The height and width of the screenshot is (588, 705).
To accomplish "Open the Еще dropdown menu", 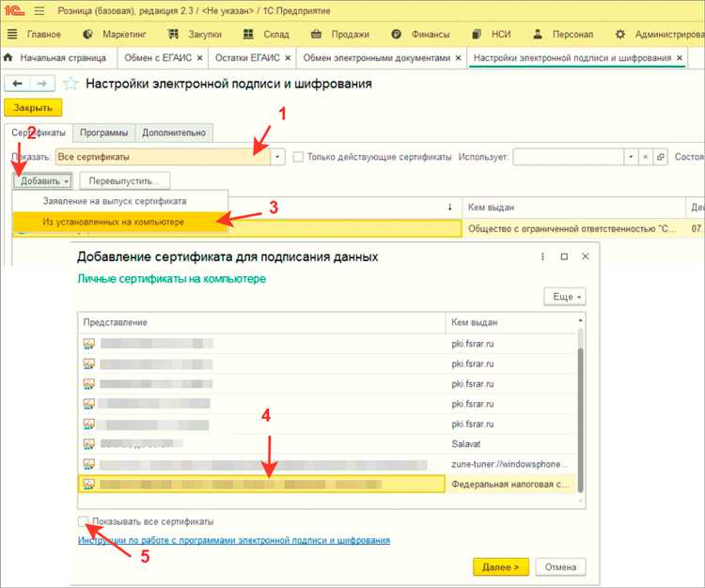I will click(565, 297).
